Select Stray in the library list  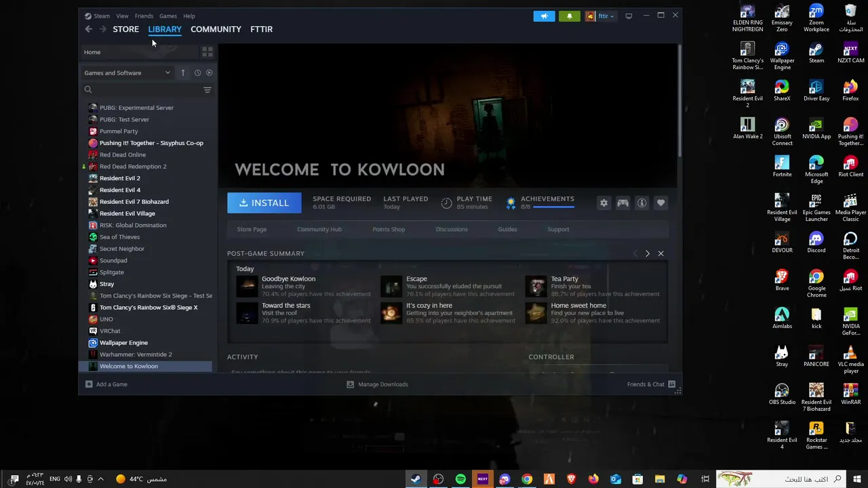coord(106,284)
